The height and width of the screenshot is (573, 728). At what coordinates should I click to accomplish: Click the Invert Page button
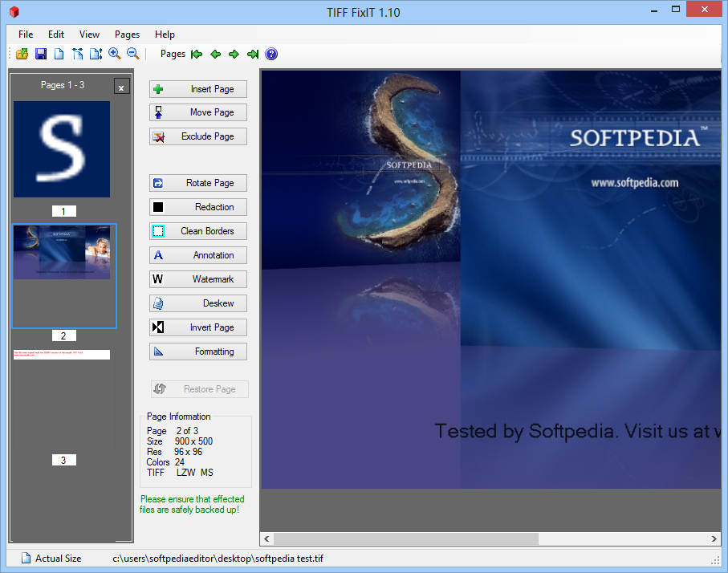[x=197, y=327]
